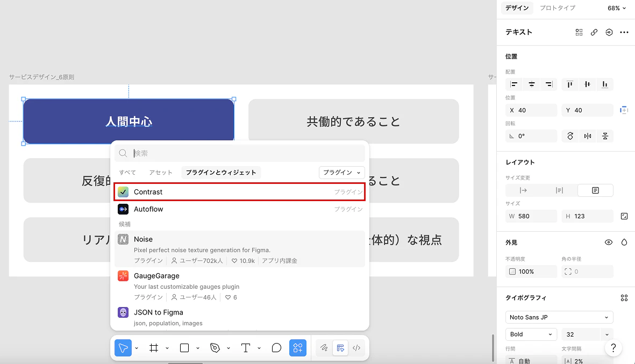Click the blend mode droplet icon
The width and height of the screenshot is (635, 364).
coord(624,242)
